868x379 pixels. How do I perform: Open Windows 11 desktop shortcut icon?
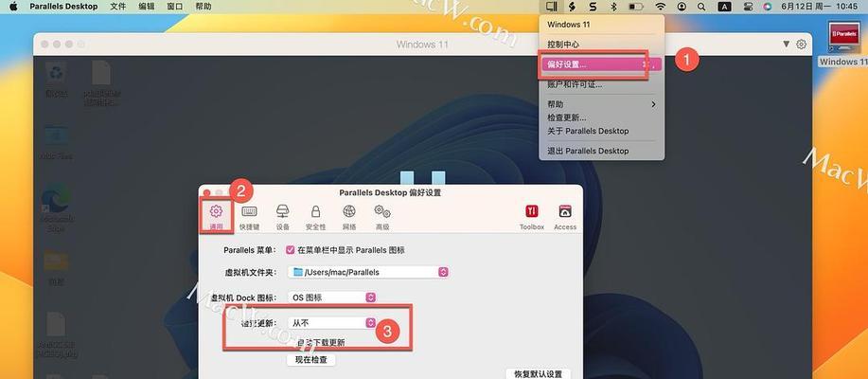844,44
